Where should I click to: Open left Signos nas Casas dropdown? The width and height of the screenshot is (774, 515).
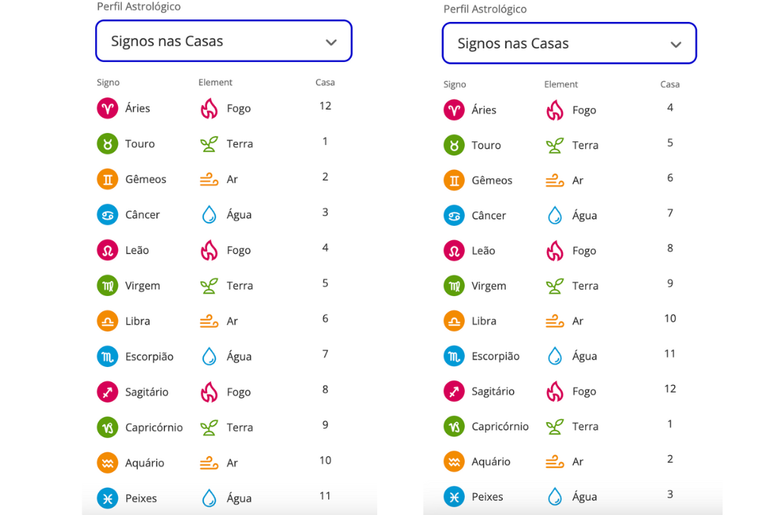[224, 41]
